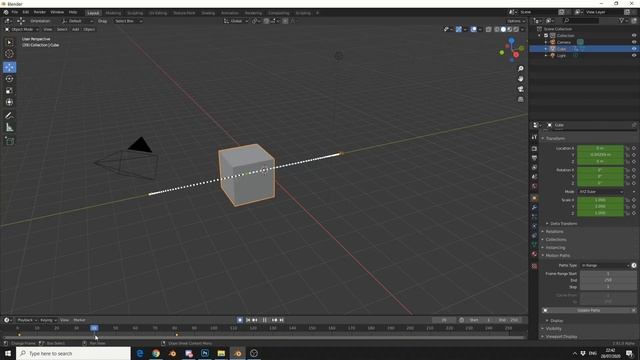Screen dimensions: 640x360
Task: Hide Collection using its eye icon
Action: pos(634,36)
